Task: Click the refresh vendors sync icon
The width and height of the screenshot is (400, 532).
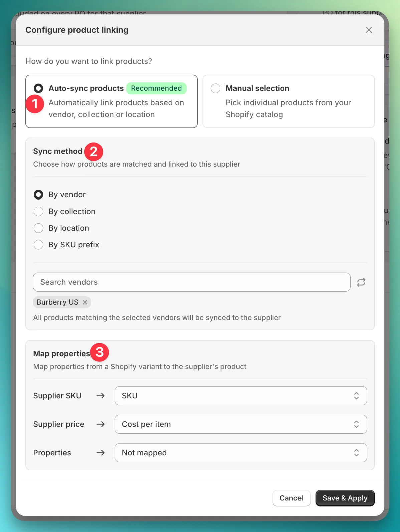Action: [x=361, y=282]
